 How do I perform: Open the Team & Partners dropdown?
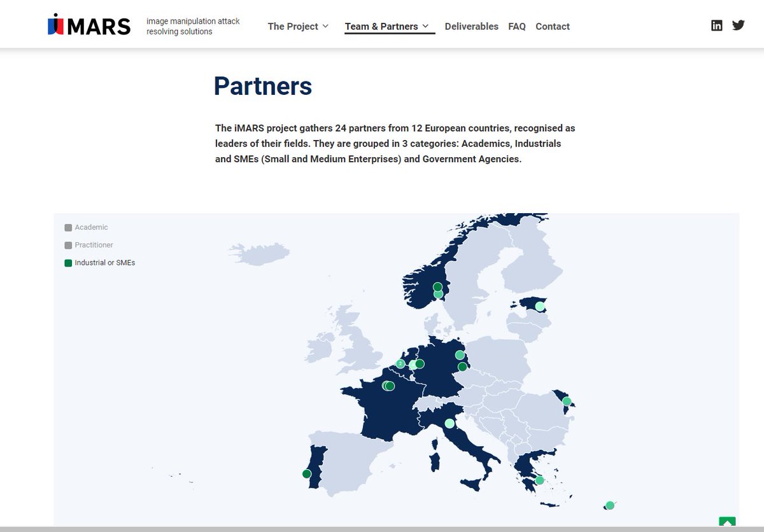385,26
